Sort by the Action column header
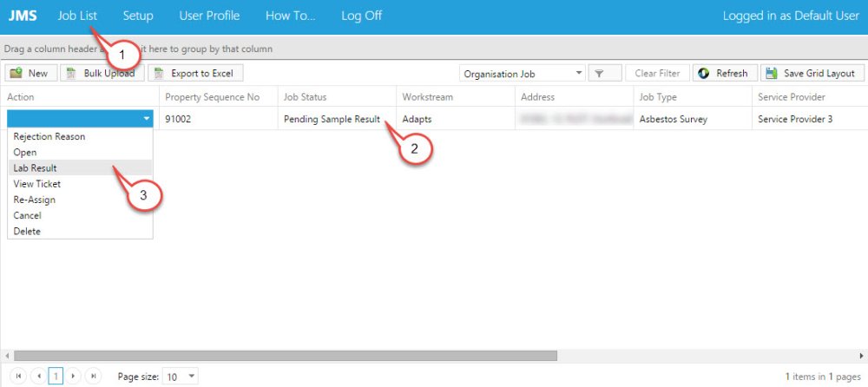Viewport: 868px width, 387px height. (x=80, y=97)
